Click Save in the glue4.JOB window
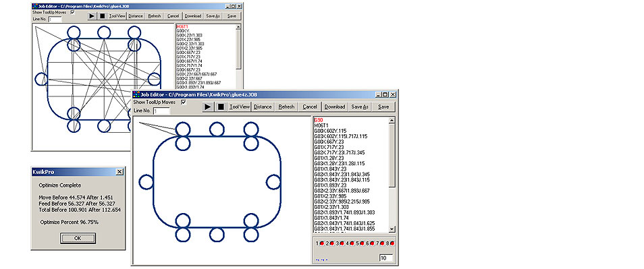Viewport: 644px width, 269px height. (x=232, y=16)
